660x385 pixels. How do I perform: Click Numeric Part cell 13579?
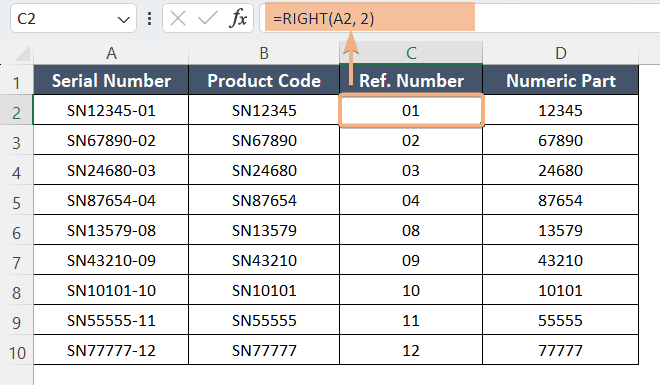click(x=560, y=230)
